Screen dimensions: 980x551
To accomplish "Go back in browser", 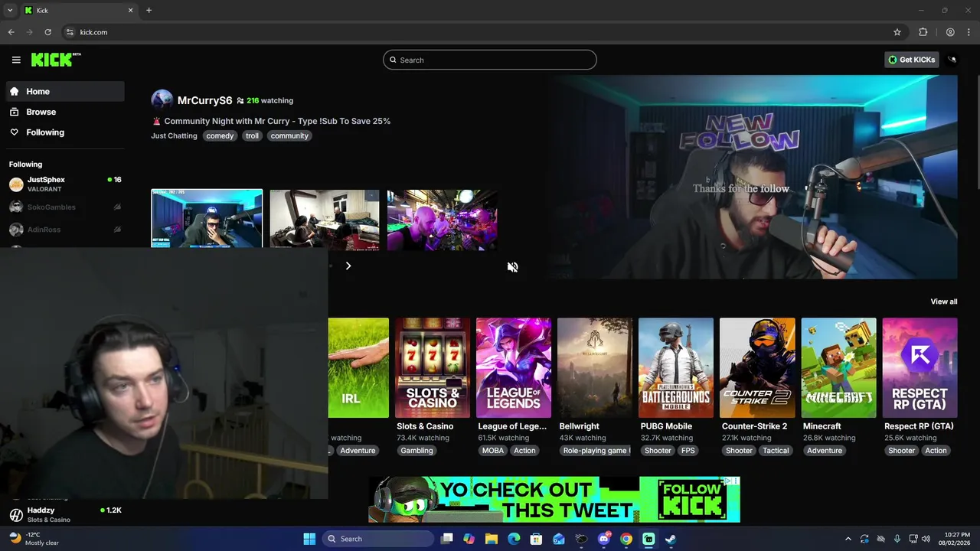I will click(11, 32).
